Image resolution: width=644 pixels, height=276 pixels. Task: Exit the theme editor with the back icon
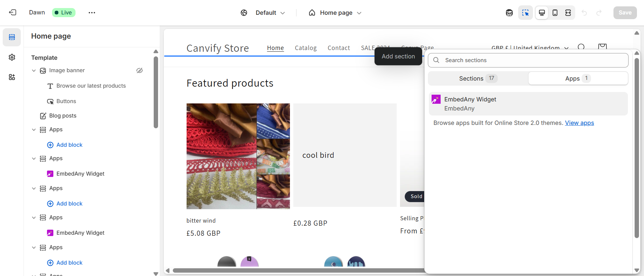tap(12, 12)
